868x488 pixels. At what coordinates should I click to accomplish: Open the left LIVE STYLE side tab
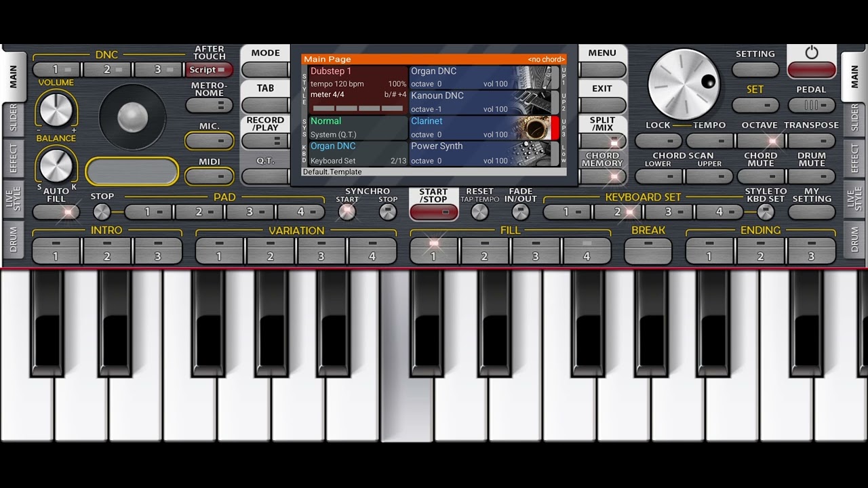click(x=14, y=199)
